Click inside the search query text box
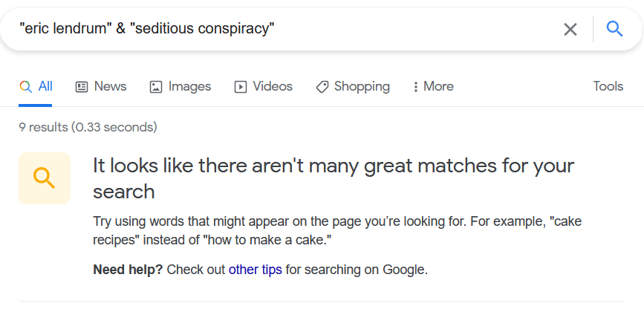This screenshot has height=309, width=644. coord(282,29)
